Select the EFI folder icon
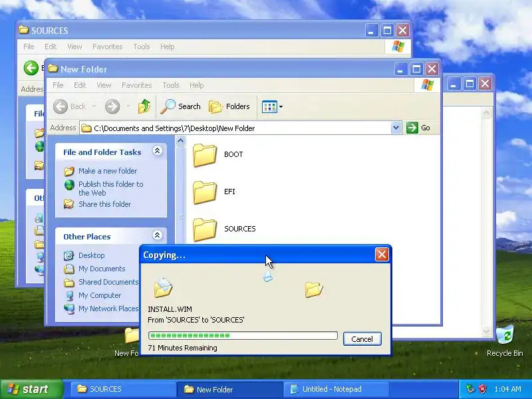Viewport: 532px width, 399px height. [205, 192]
